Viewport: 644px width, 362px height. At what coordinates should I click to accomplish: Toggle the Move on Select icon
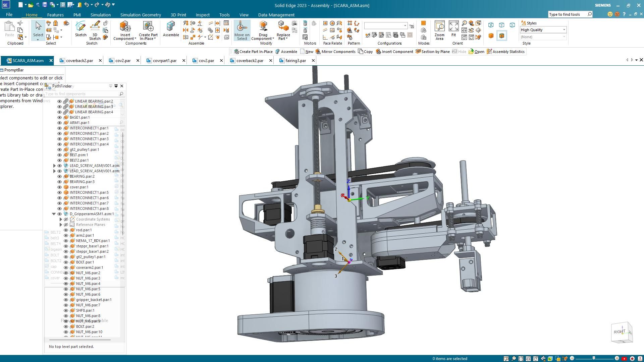(x=242, y=27)
